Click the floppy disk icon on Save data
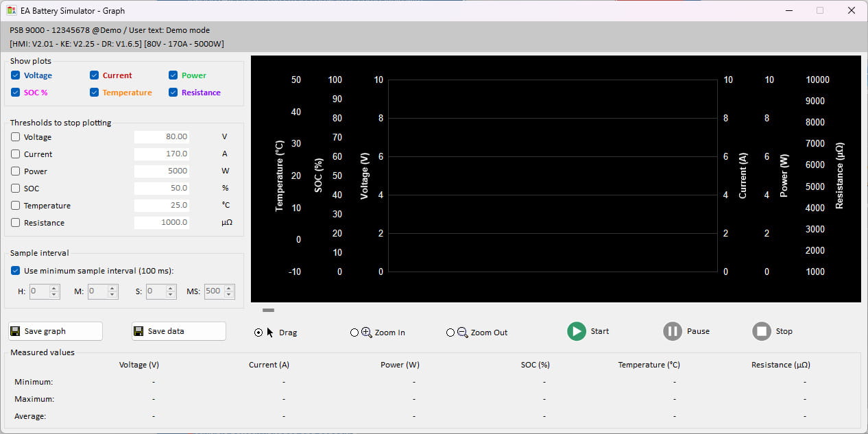Screen dimensions: 868x434 pyautogui.click(x=138, y=331)
